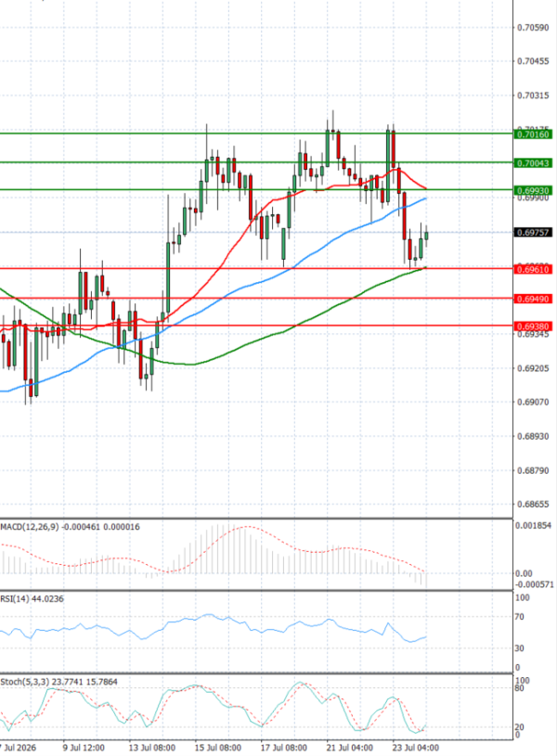Select the 0.69610 red support label
Image resolution: width=557 pixels, height=756 pixels.
pos(533,270)
